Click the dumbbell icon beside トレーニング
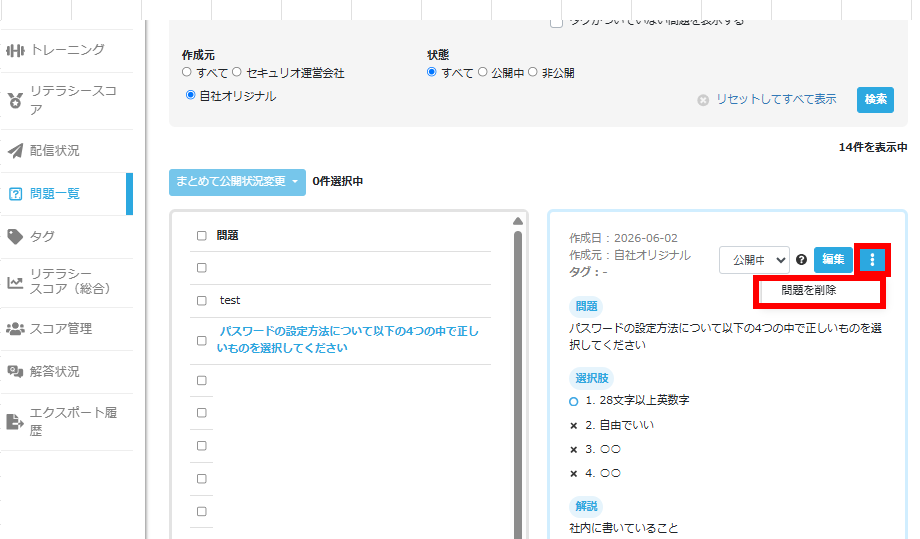This screenshot has height=539, width=920. click(x=15, y=50)
